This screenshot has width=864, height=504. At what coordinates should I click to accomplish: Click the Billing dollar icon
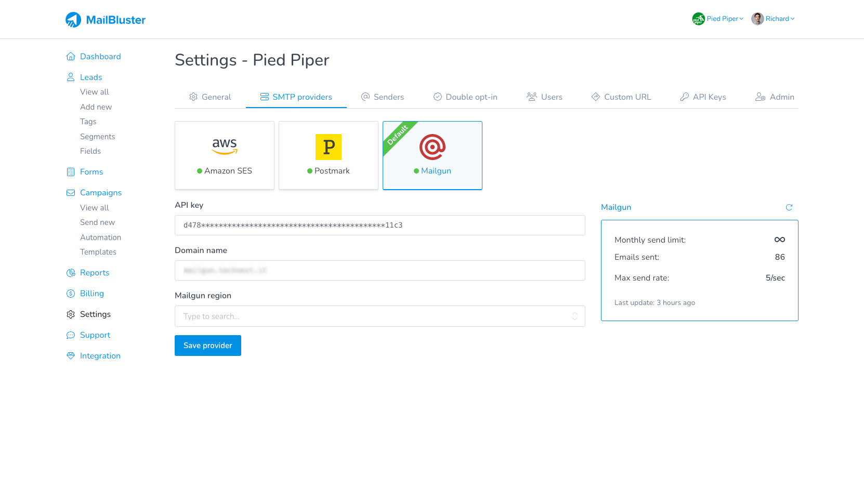pyautogui.click(x=71, y=293)
